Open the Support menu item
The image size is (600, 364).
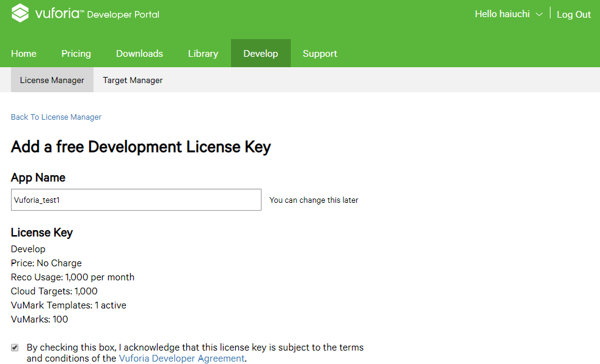coord(320,54)
